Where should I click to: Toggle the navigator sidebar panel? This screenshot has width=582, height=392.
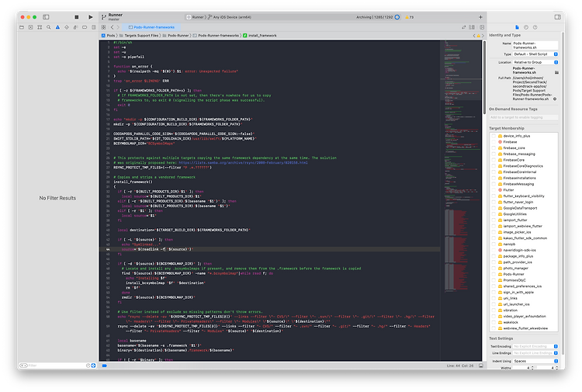click(46, 17)
